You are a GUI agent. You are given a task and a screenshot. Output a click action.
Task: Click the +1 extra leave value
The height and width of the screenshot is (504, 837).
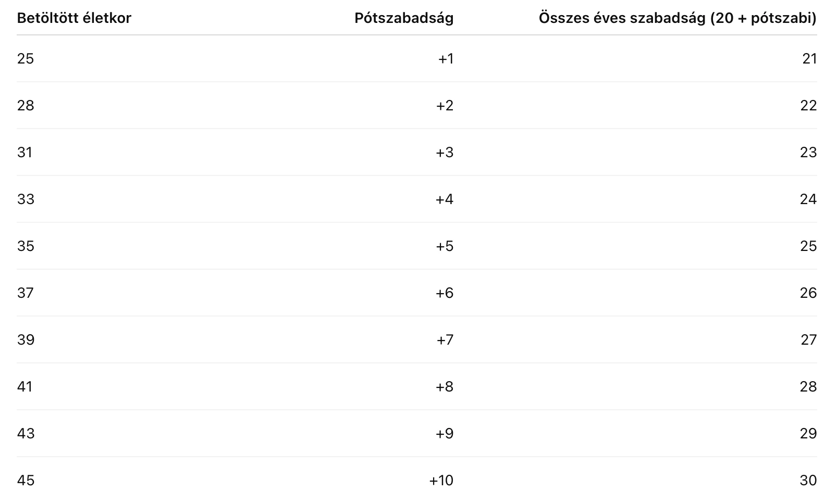coord(446,59)
